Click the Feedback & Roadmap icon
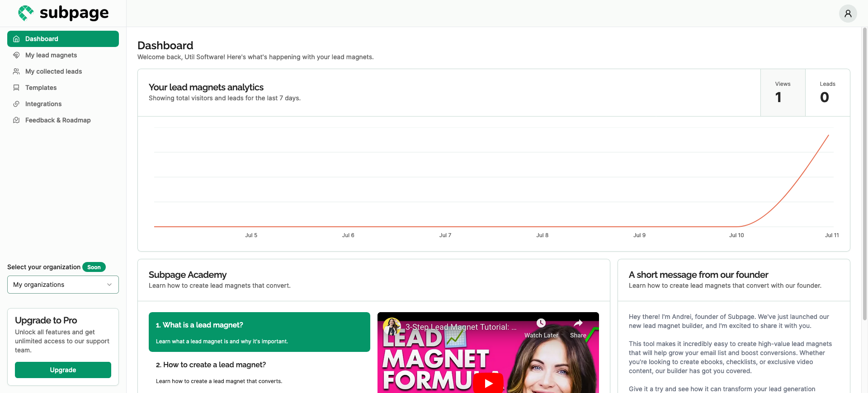This screenshot has width=868, height=393. 16,120
